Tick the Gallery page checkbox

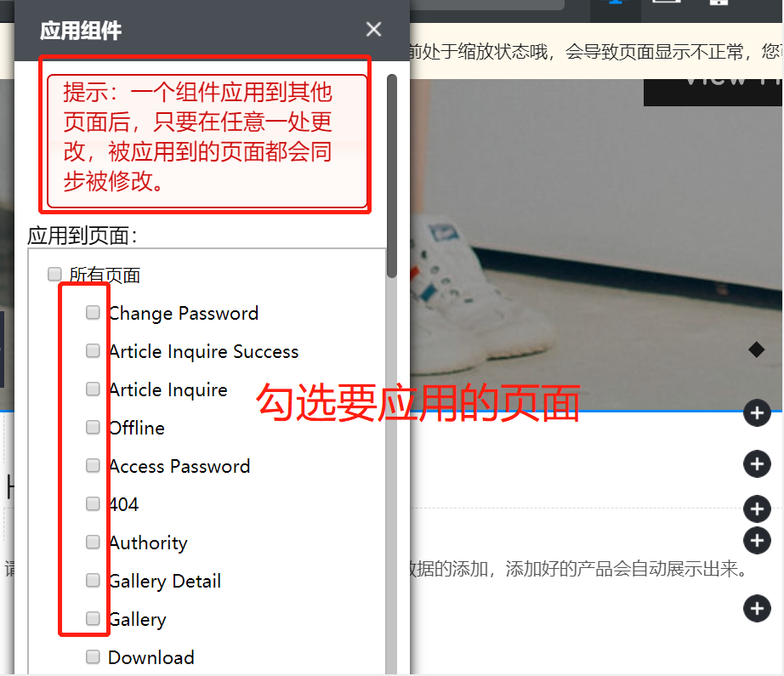coord(93,618)
